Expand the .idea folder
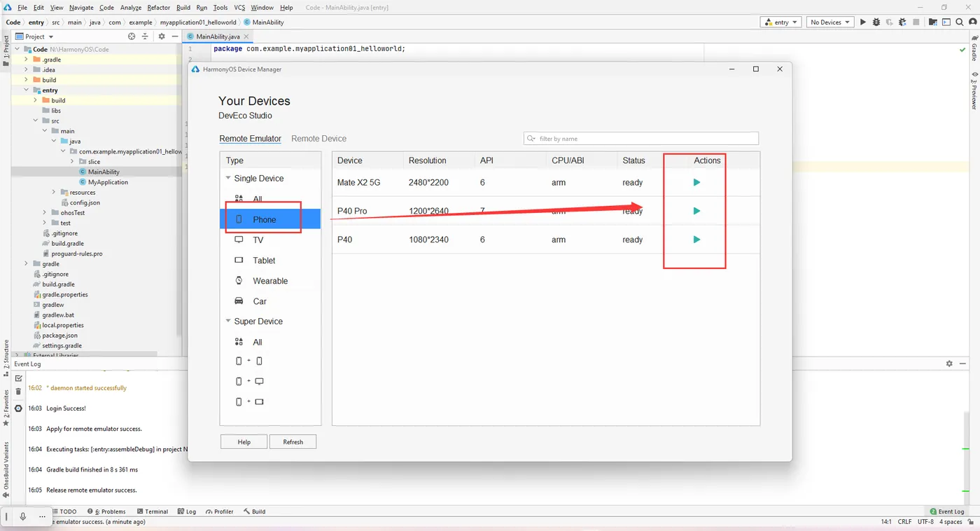The height and width of the screenshot is (531, 980). tap(27, 70)
